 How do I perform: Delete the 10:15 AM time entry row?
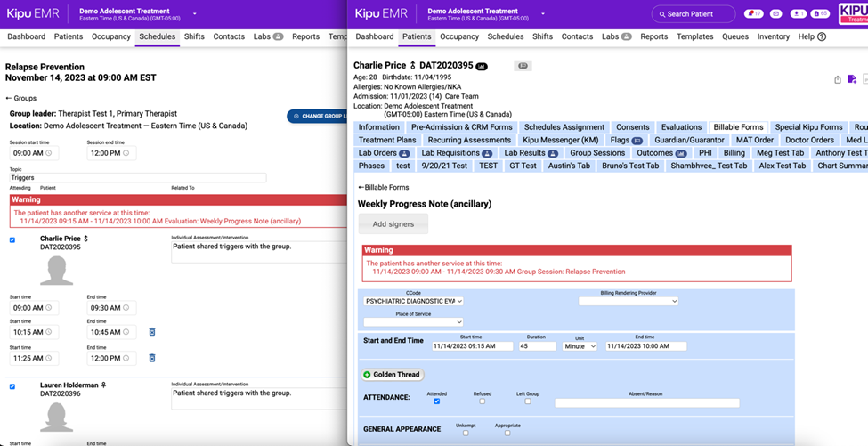tap(151, 332)
